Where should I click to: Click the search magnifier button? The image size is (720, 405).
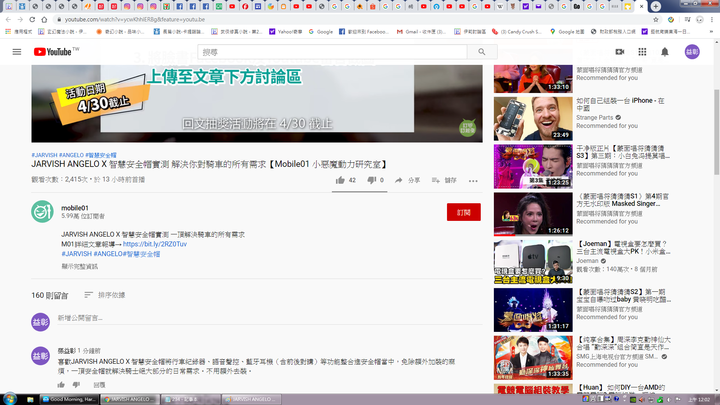[482, 52]
